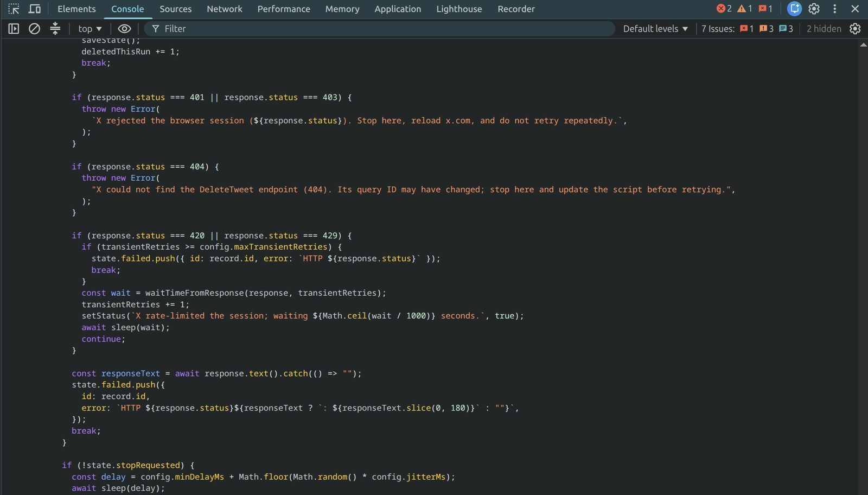Click the 2 hidden messages label
The height and width of the screenshot is (495, 868).
pyautogui.click(x=824, y=29)
